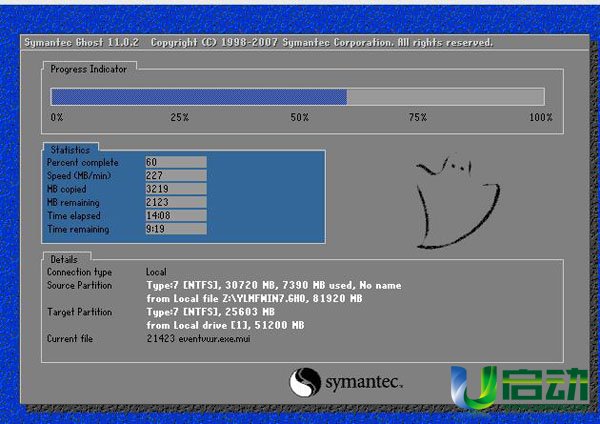This screenshot has width=600, height=424.
Task: Click the Ghost mascot drawing
Action: point(458,201)
